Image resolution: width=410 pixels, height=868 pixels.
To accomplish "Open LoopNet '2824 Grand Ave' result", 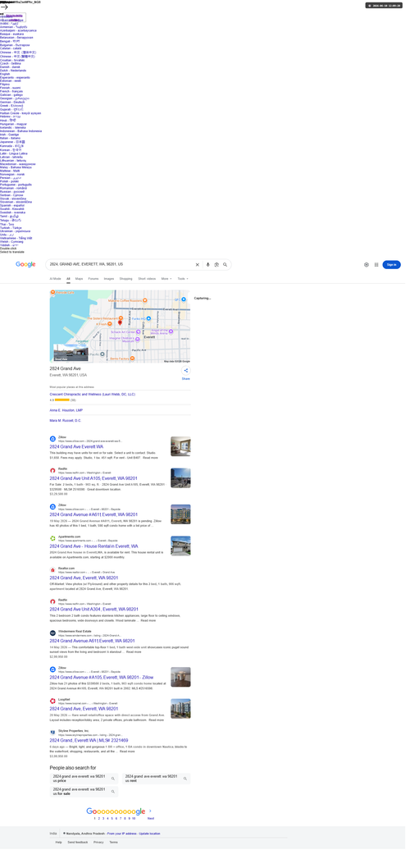I will 84,709.
